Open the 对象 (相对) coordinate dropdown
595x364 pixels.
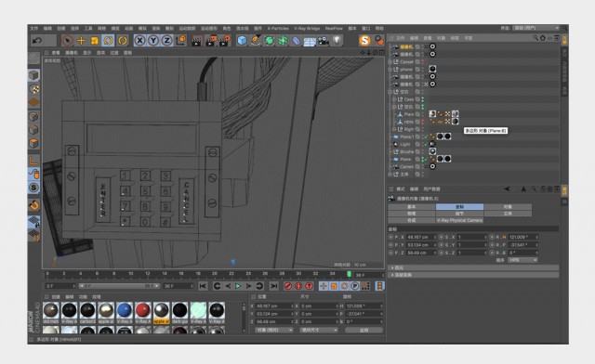pyautogui.click(x=274, y=331)
